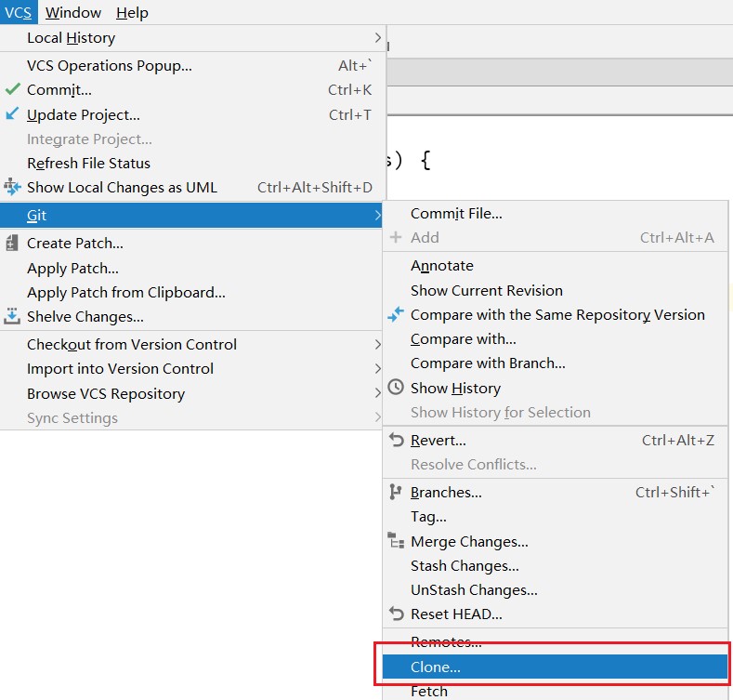The width and height of the screenshot is (733, 700).
Task: Select Clone... in the Git submenu
Action: 555,667
